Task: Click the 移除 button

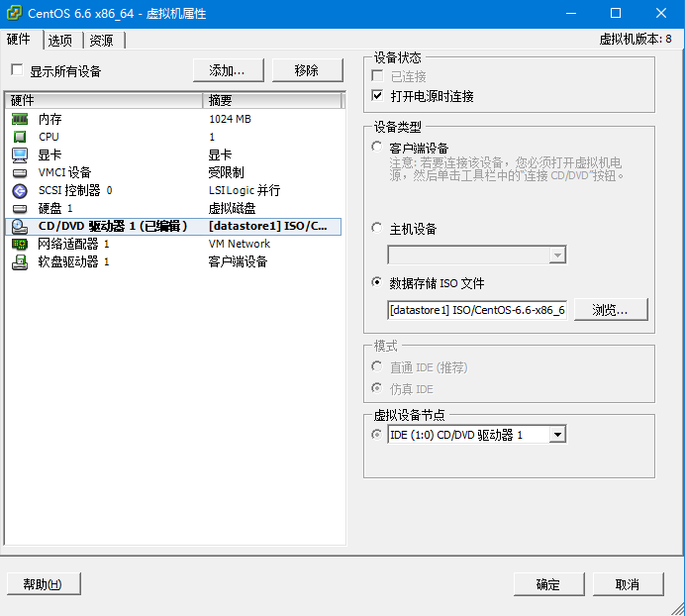Action: click(308, 70)
